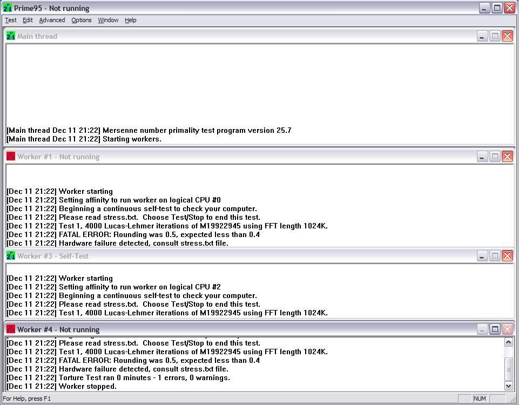Maximize the Main thread child window
The width and height of the screenshot is (532, 405).
pyautogui.click(x=495, y=36)
